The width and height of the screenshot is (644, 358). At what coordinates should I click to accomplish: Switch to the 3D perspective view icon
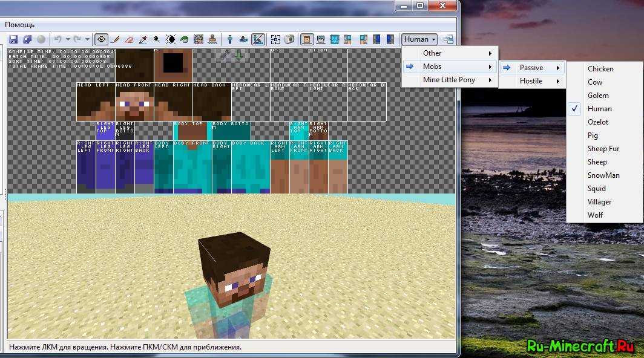230,39
